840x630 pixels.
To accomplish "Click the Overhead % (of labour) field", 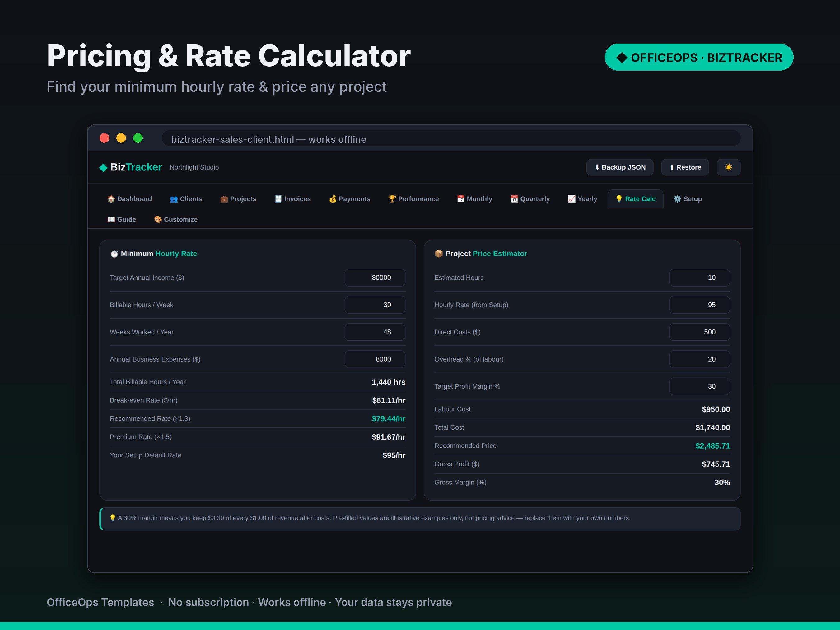I will tap(699, 359).
